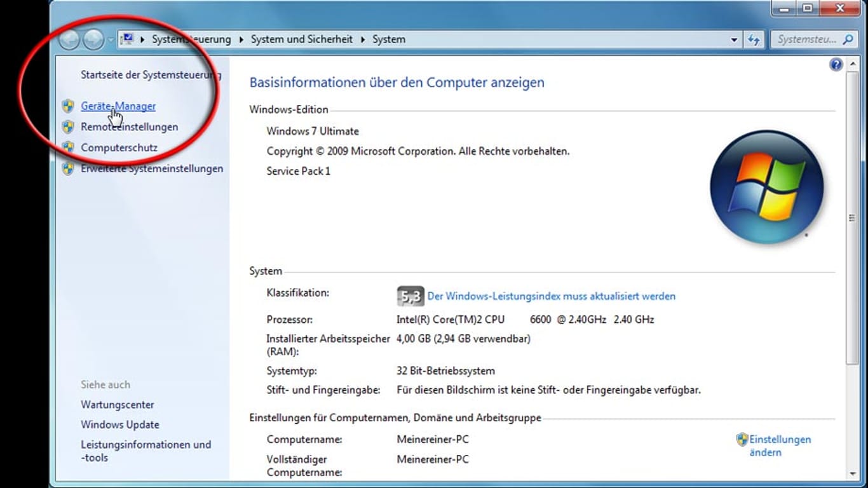This screenshot has width=868, height=488.
Task: Expand arrow after System und Sicherheit
Action: coord(363,39)
